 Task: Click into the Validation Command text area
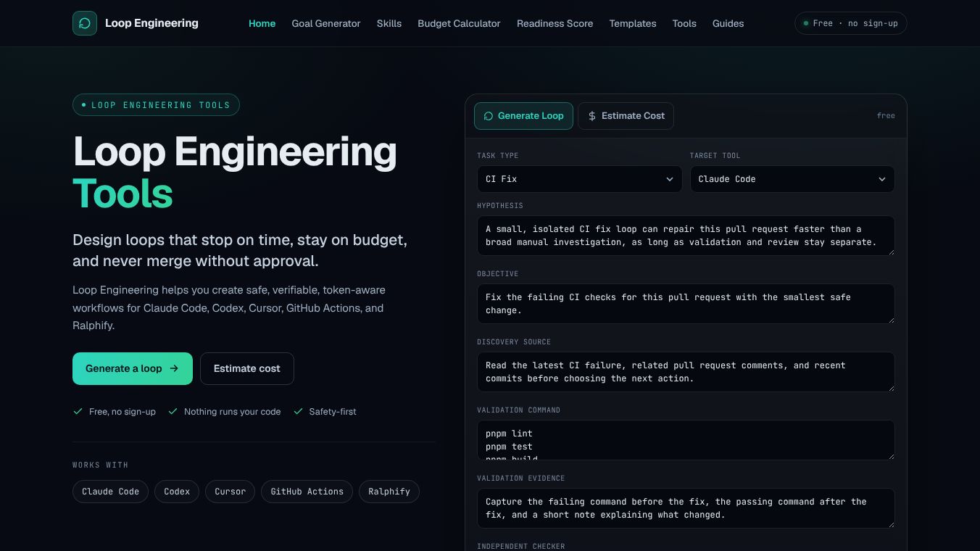[x=686, y=440]
